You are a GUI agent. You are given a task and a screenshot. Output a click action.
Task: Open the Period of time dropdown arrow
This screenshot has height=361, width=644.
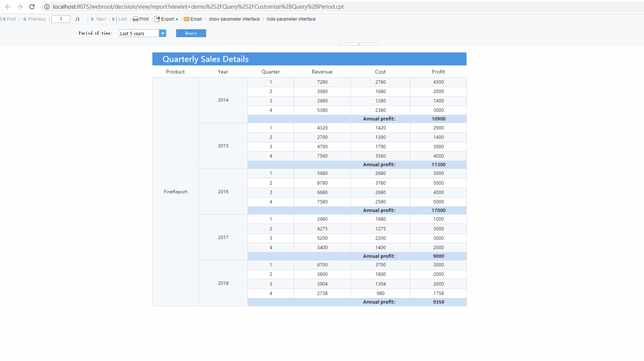point(163,33)
